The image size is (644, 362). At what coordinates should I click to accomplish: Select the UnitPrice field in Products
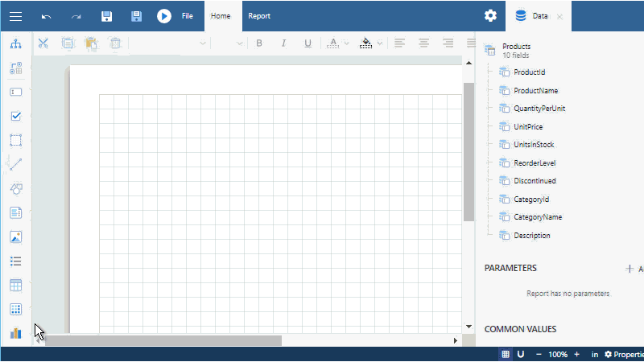528,127
